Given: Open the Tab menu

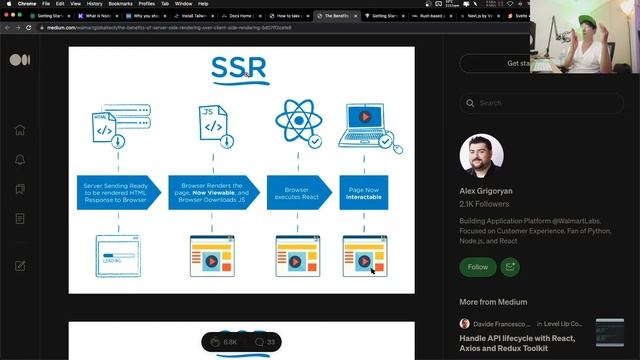Looking at the screenshot, I should click(x=165, y=4).
